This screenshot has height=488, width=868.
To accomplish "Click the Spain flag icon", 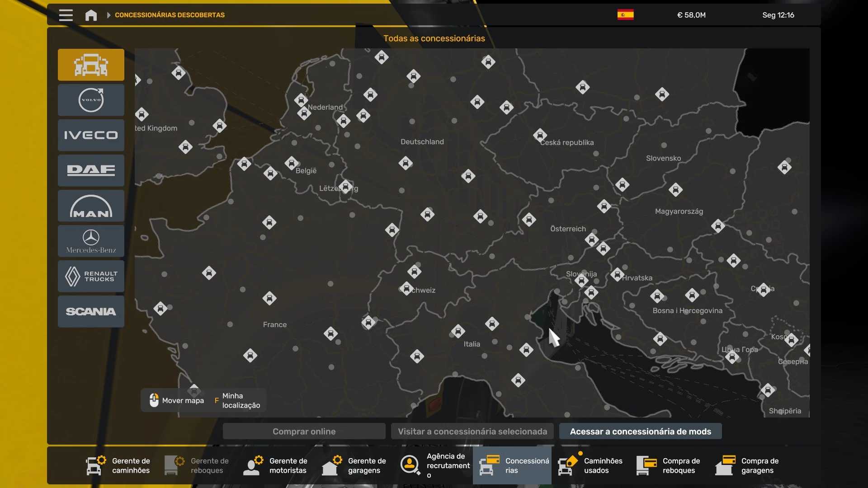I will point(625,15).
